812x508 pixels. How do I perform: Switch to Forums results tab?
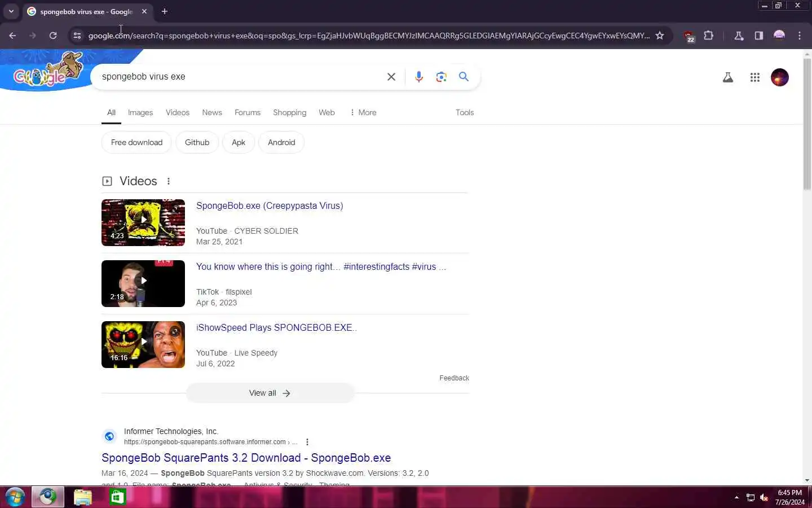pos(248,112)
